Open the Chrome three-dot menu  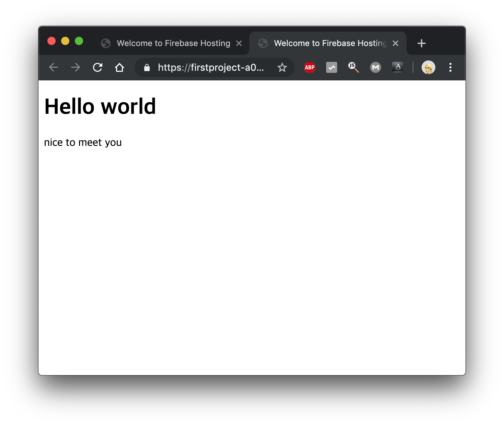click(450, 67)
